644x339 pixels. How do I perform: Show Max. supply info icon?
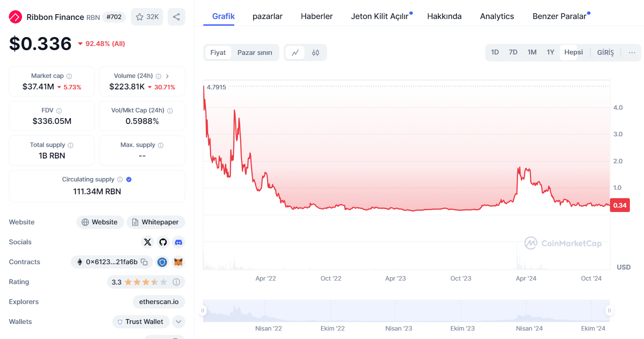click(161, 145)
